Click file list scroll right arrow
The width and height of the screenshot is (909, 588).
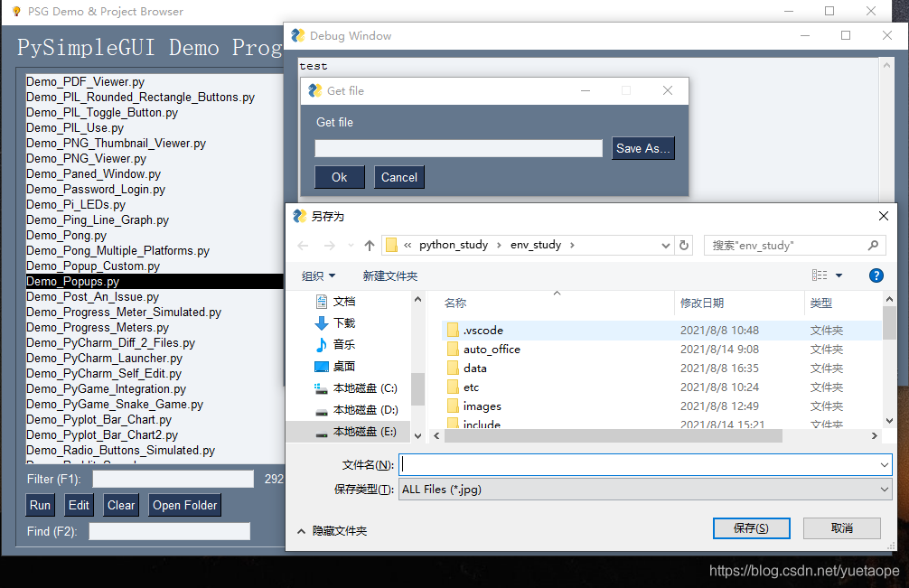click(875, 435)
